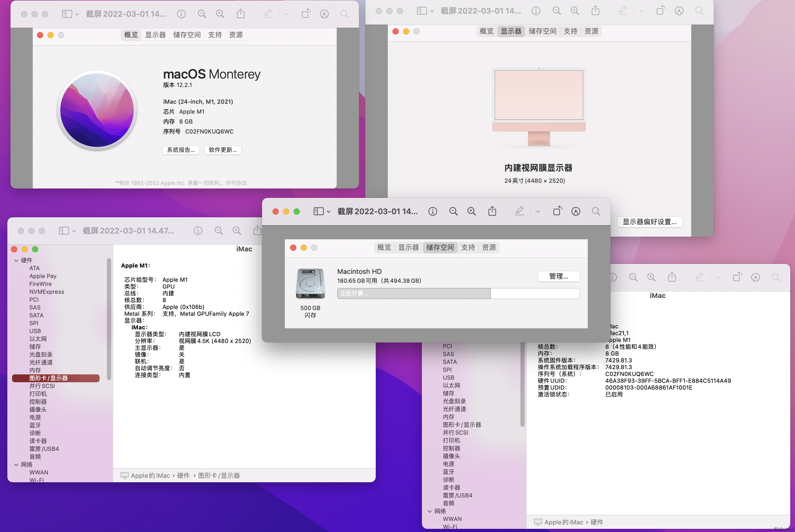Click 硬件 in bottom-right window path bar
Screen dimensions: 795x532
597,522
